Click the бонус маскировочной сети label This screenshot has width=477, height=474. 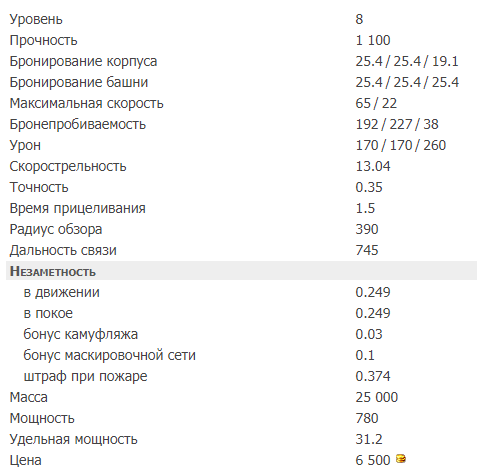tap(109, 355)
